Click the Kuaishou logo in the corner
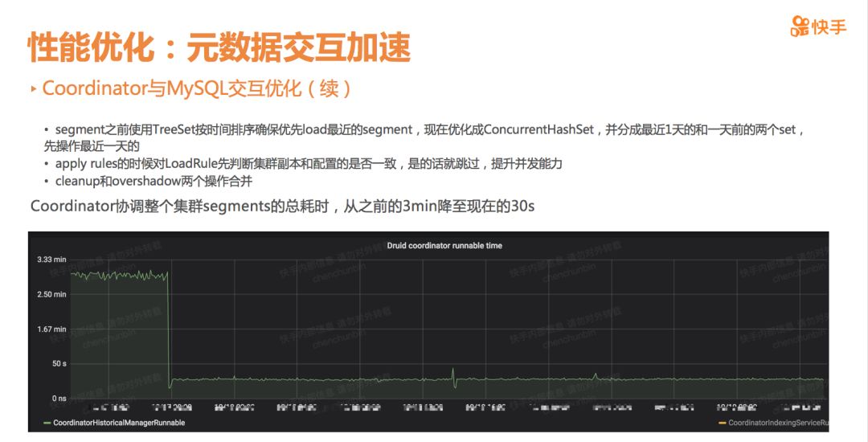Viewport: 868px width, 442px height. coord(819,26)
